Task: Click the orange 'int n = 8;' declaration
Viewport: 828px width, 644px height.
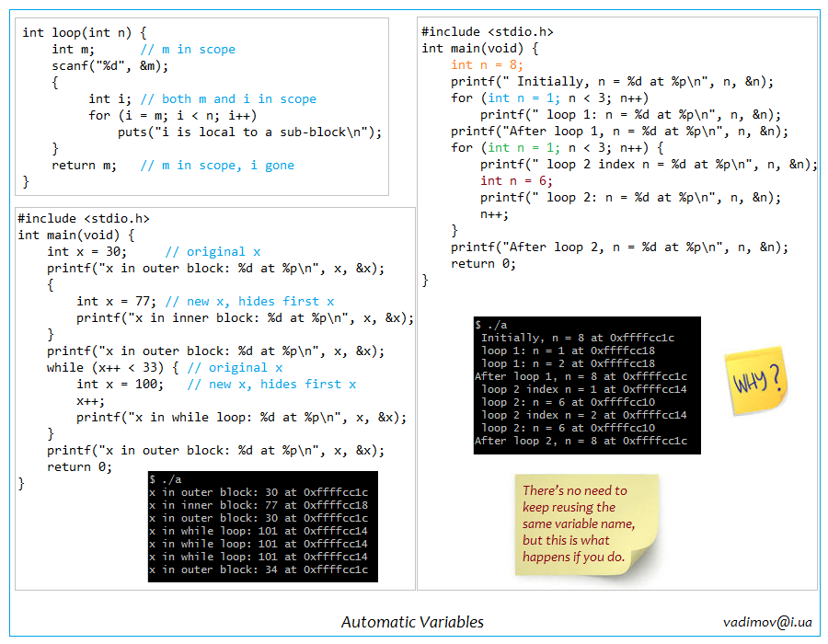Action: pos(487,65)
